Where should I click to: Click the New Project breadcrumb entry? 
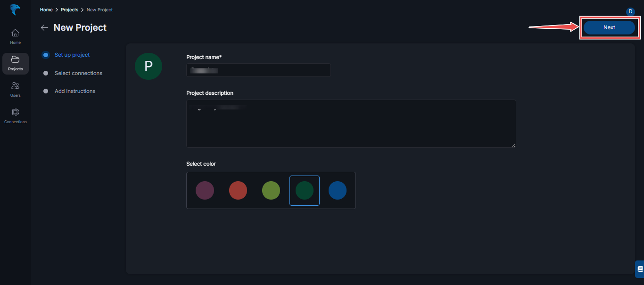[x=99, y=9]
